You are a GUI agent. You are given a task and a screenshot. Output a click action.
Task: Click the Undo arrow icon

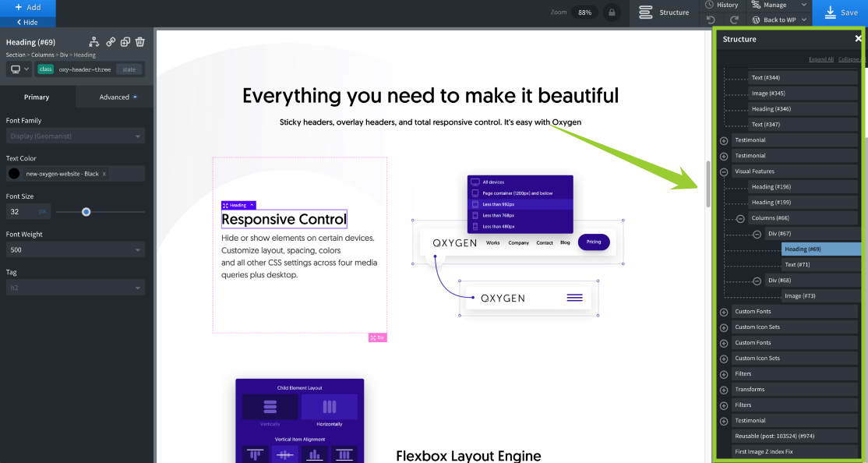711,20
